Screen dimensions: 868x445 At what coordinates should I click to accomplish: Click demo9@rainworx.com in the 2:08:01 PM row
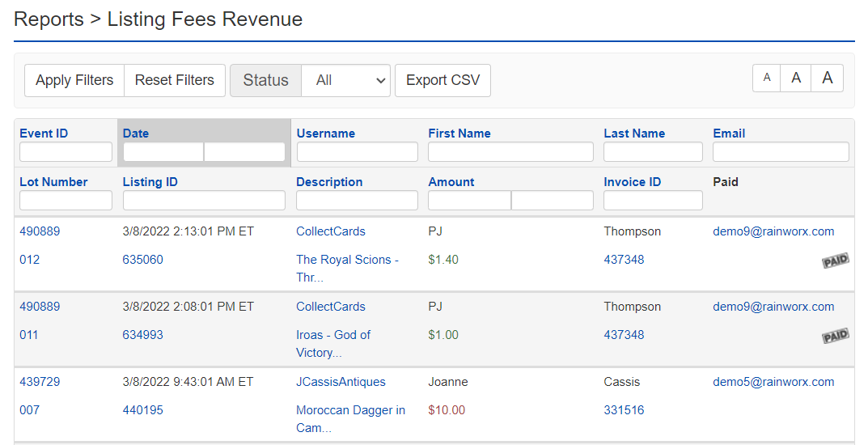pyautogui.click(x=773, y=307)
